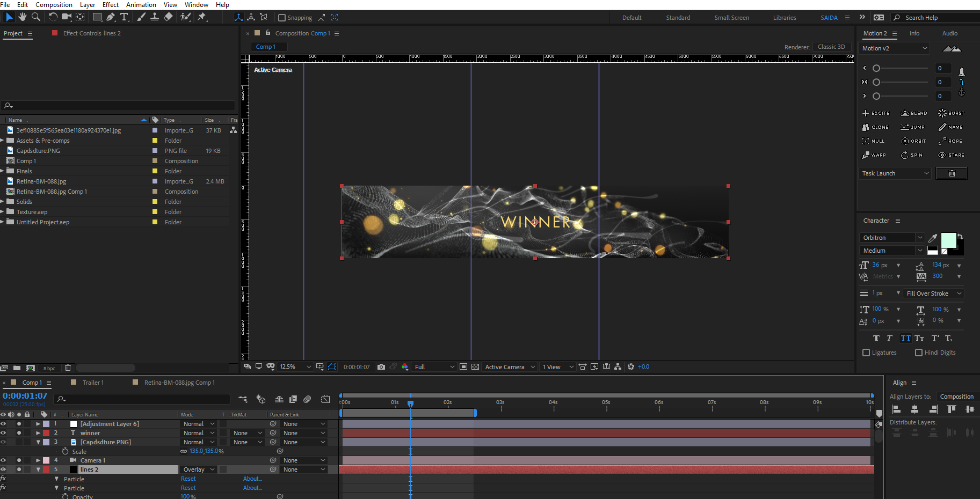The image size is (980, 499).
Task: Switch to the Audio panel tab
Action: pos(949,33)
